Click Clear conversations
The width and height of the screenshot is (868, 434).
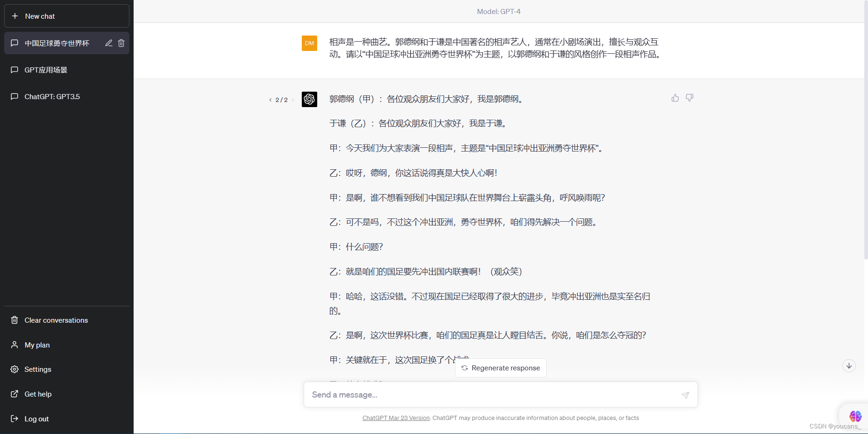[x=67, y=320]
